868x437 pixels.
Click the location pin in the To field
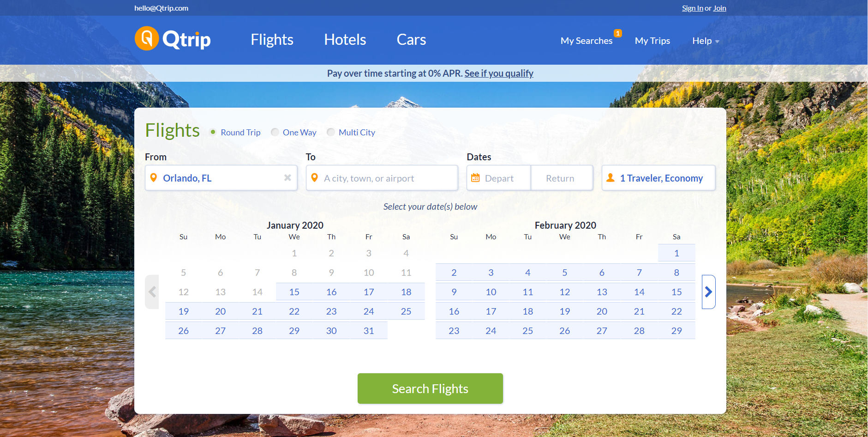tap(315, 178)
